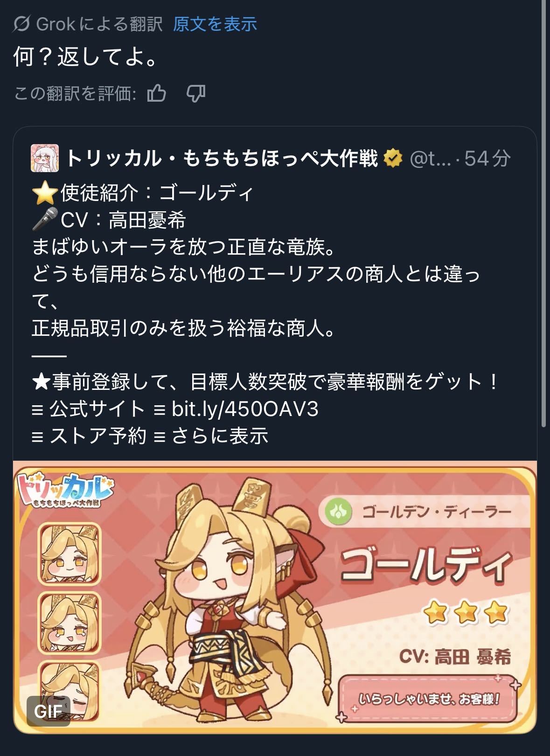Click the truncated @t... username handle

point(430,159)
